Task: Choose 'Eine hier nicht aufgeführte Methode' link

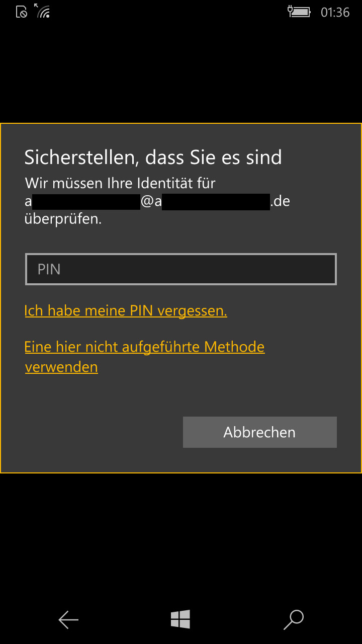Action: point(144,347)
